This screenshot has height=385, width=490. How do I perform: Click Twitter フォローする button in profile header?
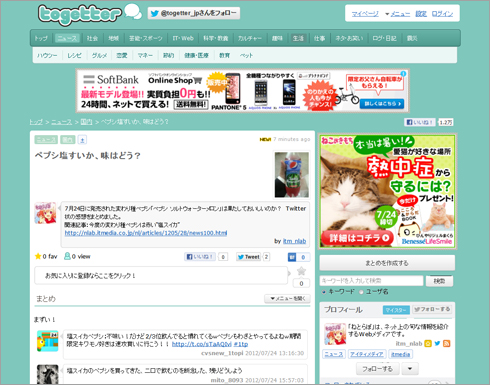(x=432, y=309)
